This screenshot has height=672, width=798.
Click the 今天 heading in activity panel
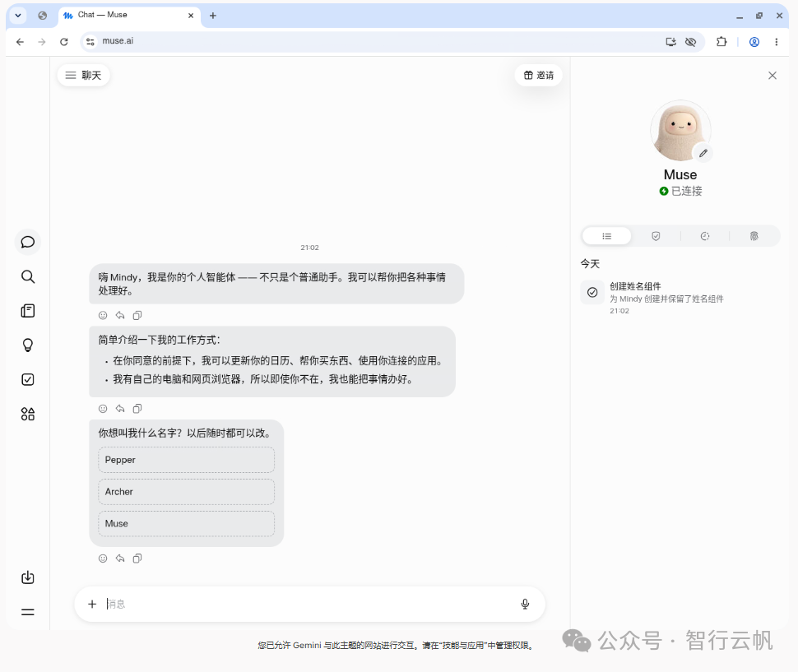pos(591,263)
